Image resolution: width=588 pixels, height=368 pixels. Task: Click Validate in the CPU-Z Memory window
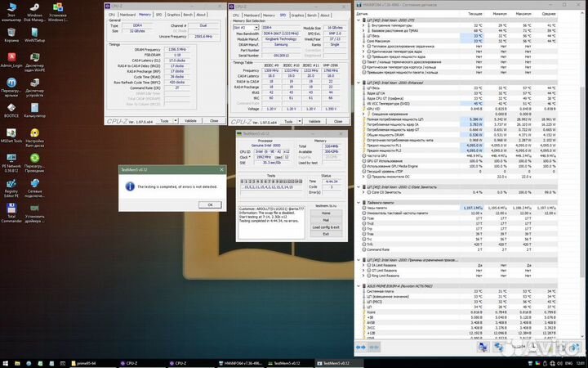[x=190, y=121]
